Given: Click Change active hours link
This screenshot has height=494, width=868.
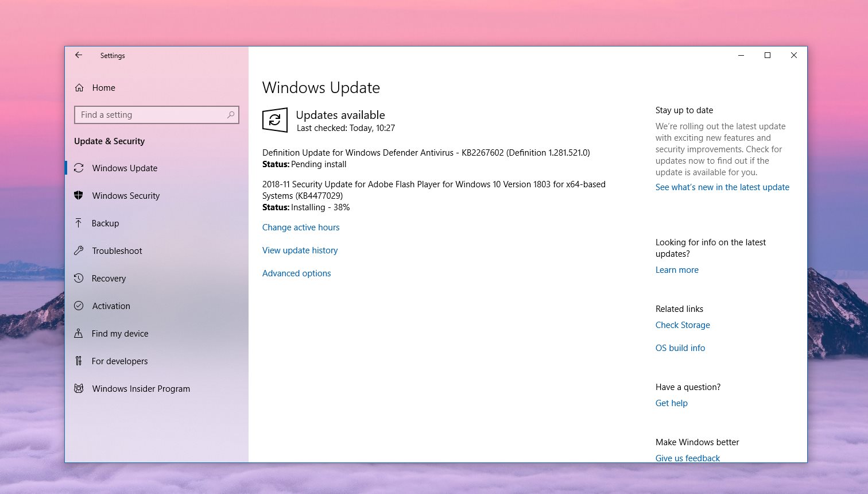Looking at the screenshot, I should pyautogui.click(x=301, y=227).
